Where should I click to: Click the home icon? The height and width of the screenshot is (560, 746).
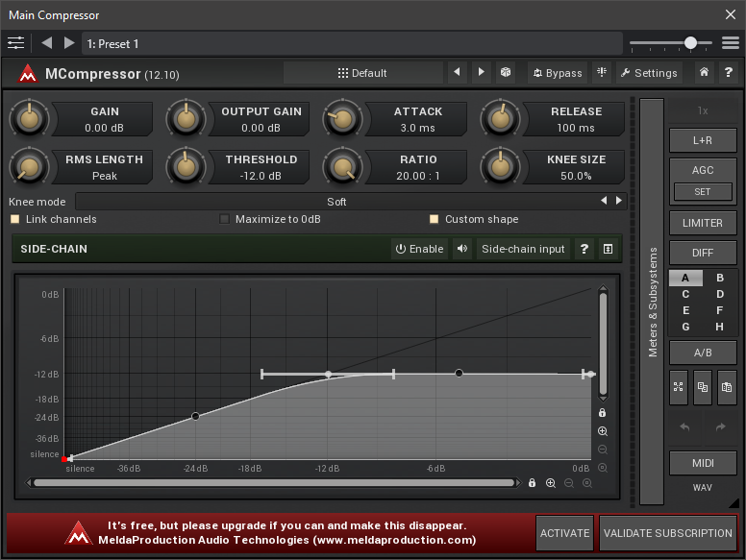pyautogui.click(x=704, y=72)
